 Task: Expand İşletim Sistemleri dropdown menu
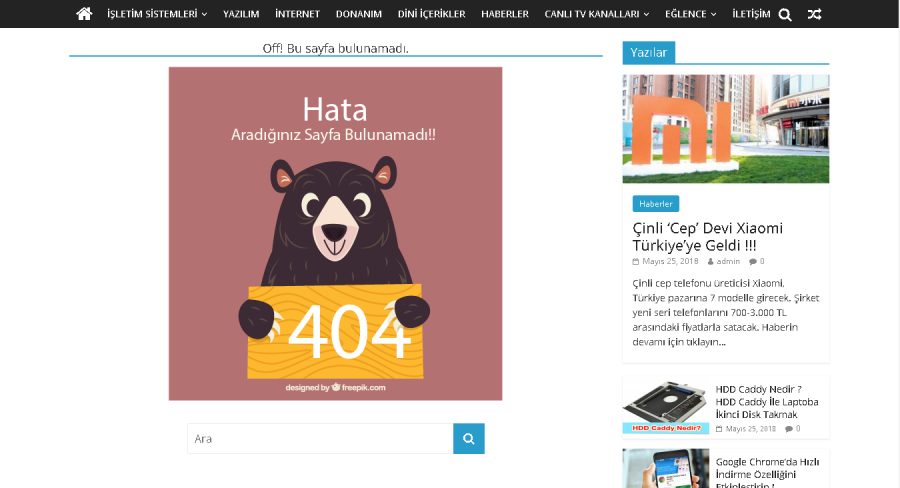157,14
